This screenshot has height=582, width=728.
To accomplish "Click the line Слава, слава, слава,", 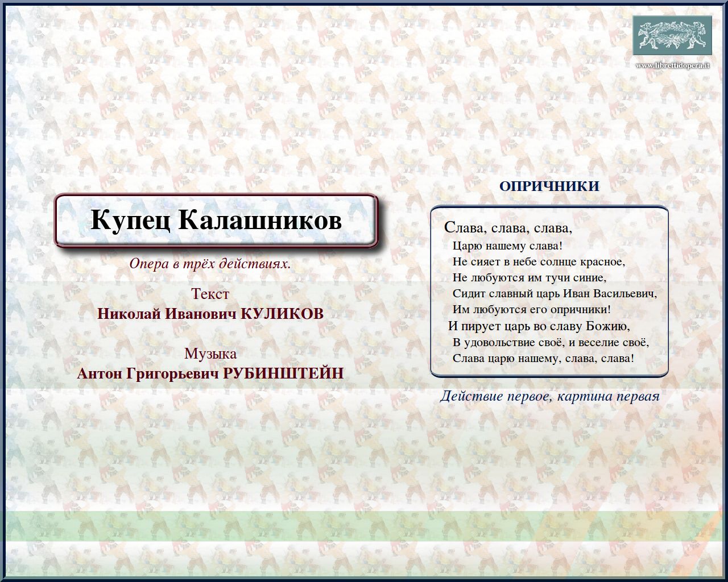I will coord(508,228).
